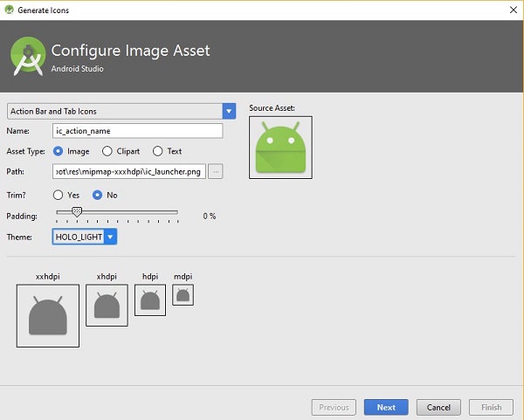Select the xhdpi icon preview

pos(107,305)
